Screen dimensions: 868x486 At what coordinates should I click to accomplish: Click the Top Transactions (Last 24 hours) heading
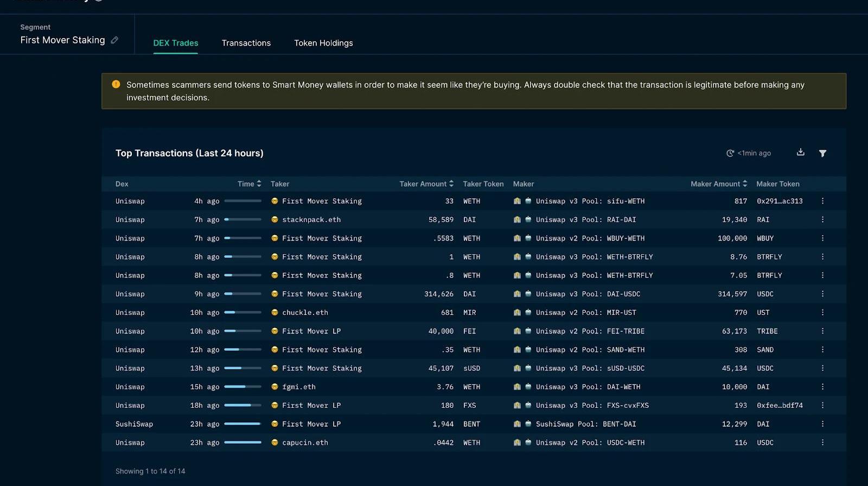pyautogui.click(x=189, y=153)
